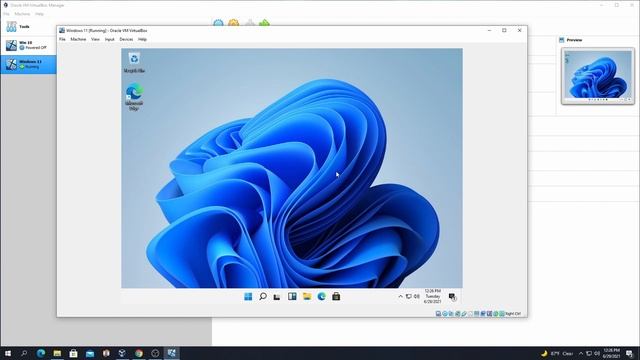Open the Windows 11 guest Start menu

tap(248, 297)
